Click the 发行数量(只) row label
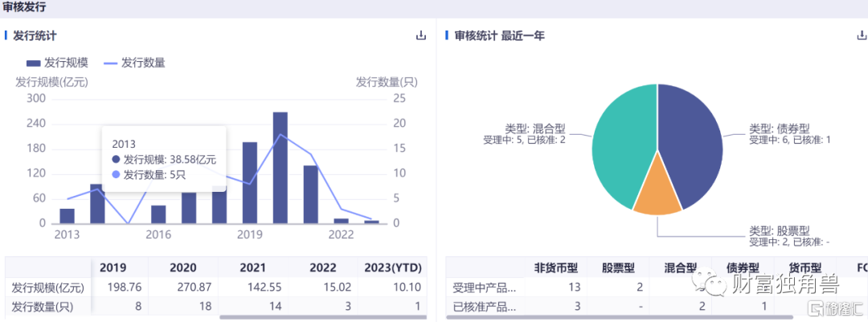Viewport: 868px width, 322px height. click(x=43, y=306)
